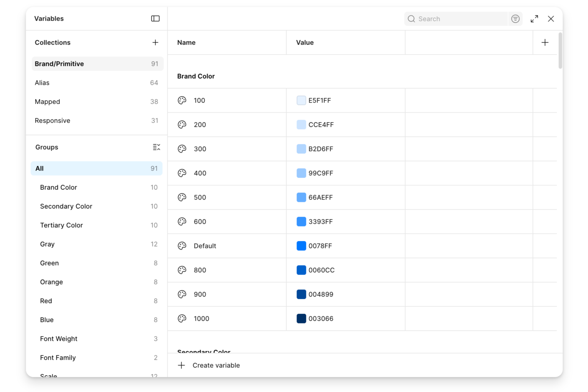Select the Alias collection
588x392 pixels.
coord(97,83)
